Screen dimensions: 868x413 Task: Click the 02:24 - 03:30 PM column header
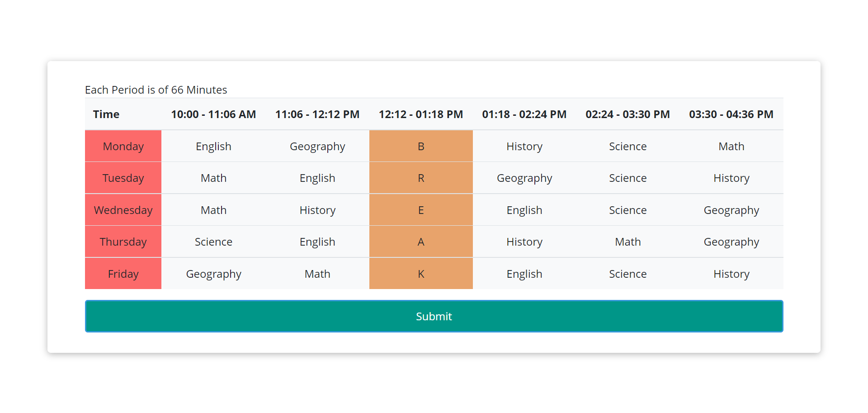(628, 114)
